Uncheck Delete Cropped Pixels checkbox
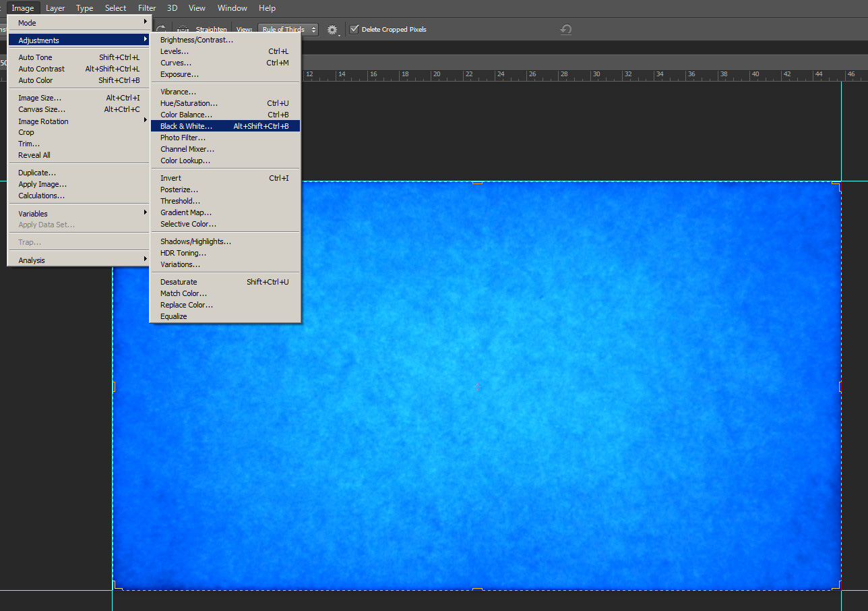This screenshot has width=868, height=611. (x=354, y=30)
